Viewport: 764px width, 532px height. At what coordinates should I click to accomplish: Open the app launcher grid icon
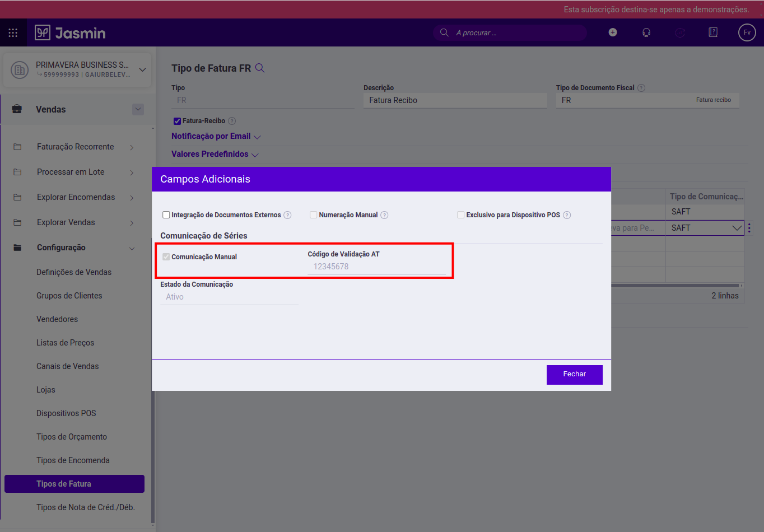pos(13,32)
